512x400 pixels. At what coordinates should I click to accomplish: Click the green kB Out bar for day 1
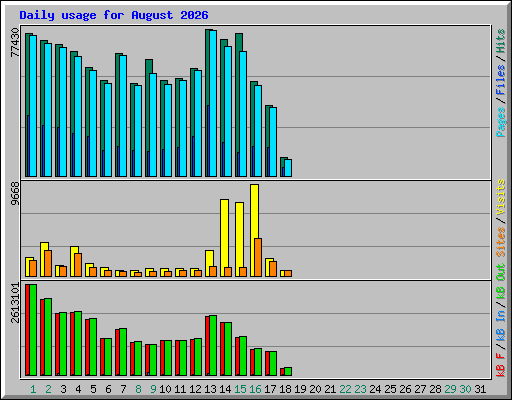(x=33, y=330)
